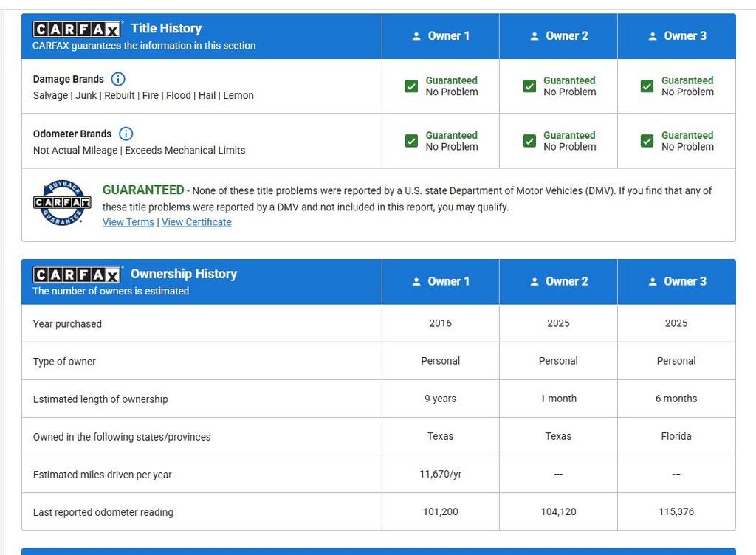Click Owner 3 person icon in Ownership History
This screenshot has height=555, width=756.
(653, 282)
